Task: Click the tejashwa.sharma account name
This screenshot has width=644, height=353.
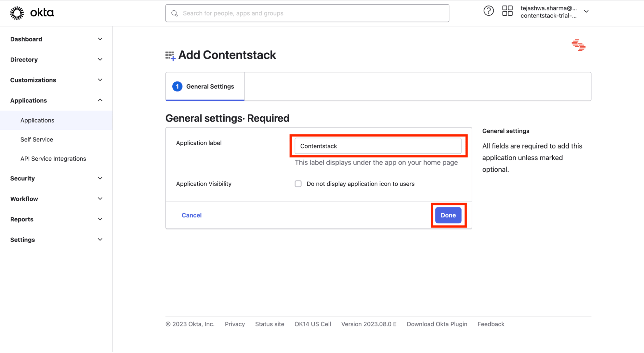Action: pos(549,8)
